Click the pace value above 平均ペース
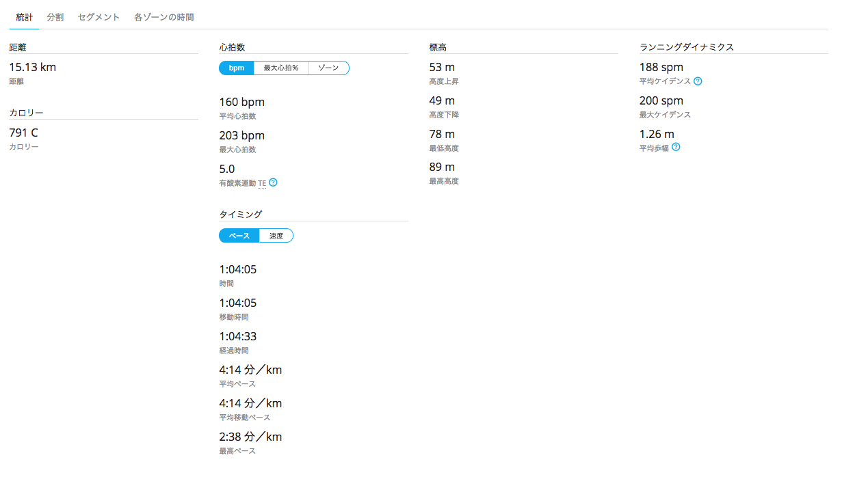This screenshot has width=868, height=477. (x=250, y=370)
